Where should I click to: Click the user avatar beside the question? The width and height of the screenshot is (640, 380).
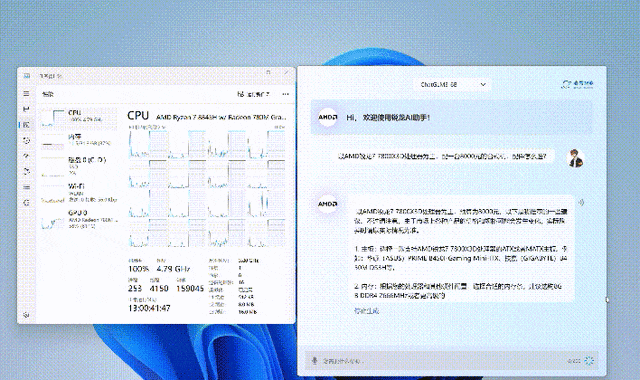click(576, 158)
